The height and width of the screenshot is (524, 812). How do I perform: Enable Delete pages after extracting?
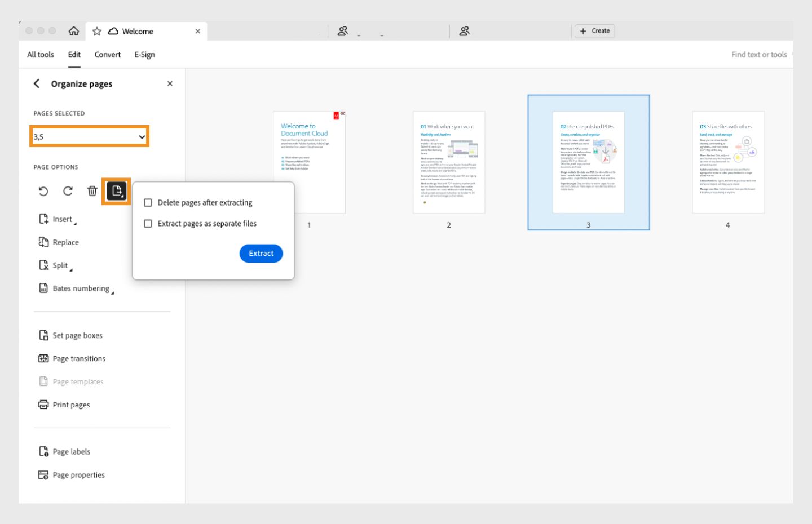(148, 203)
